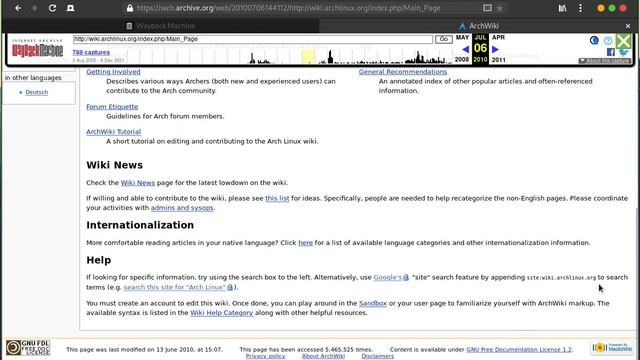Click 'This page was last modified' text
Viewport: 640px width, 360px height.
pos(144,349)
